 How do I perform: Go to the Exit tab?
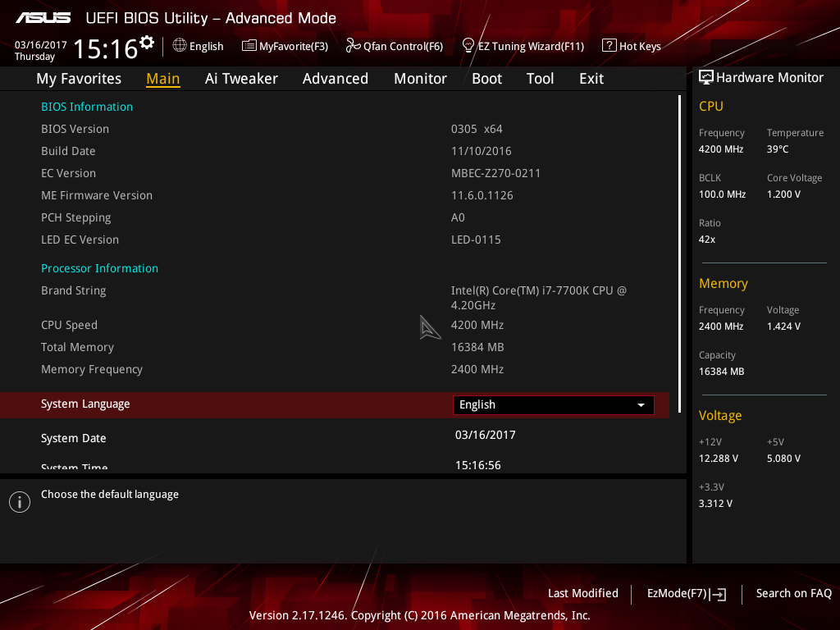point(591,79)
